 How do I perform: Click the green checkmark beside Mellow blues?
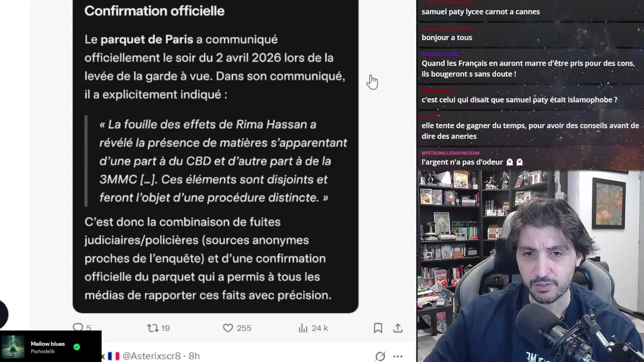click(76, 347)
